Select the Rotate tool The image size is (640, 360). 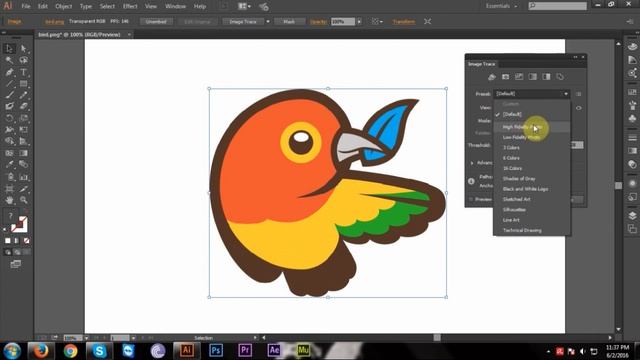coord(9,118)
